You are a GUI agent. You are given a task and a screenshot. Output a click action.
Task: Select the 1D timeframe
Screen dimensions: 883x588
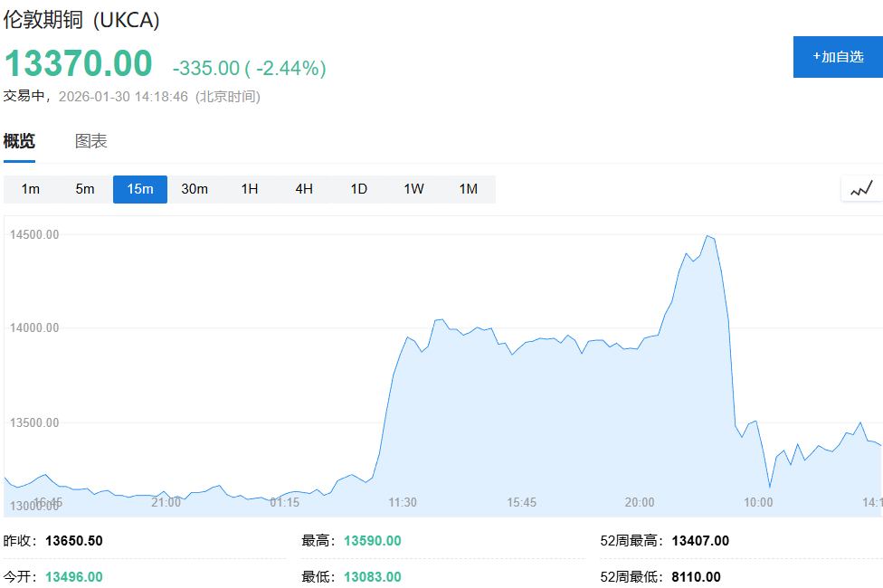pyautogui.click(x=357, y=189)
